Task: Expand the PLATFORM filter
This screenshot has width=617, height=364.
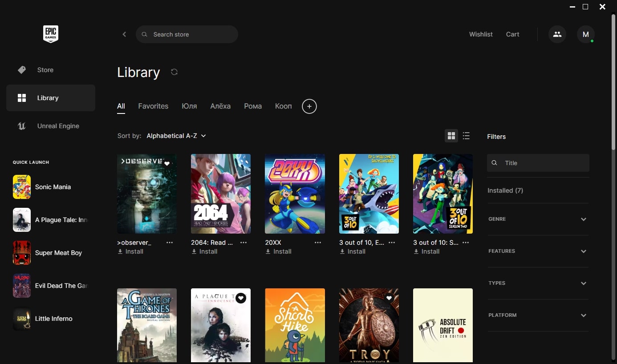Action: click(x=538, y=315)
